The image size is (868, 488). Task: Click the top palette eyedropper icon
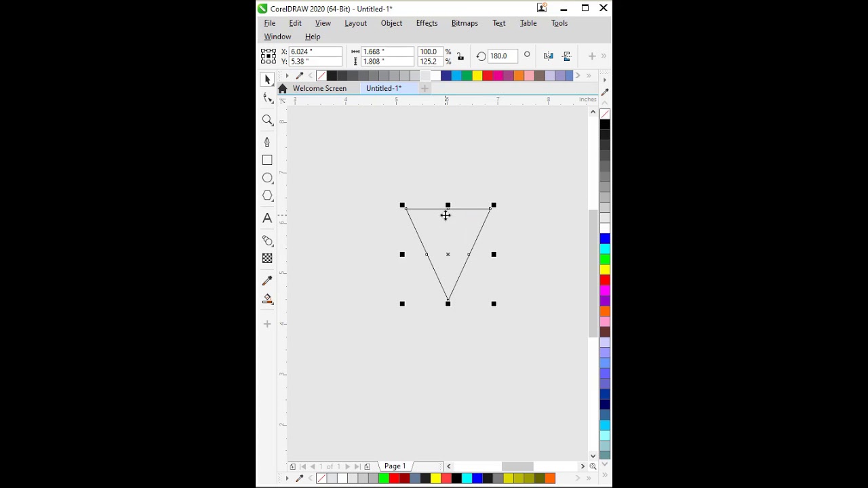click(300, 76)
